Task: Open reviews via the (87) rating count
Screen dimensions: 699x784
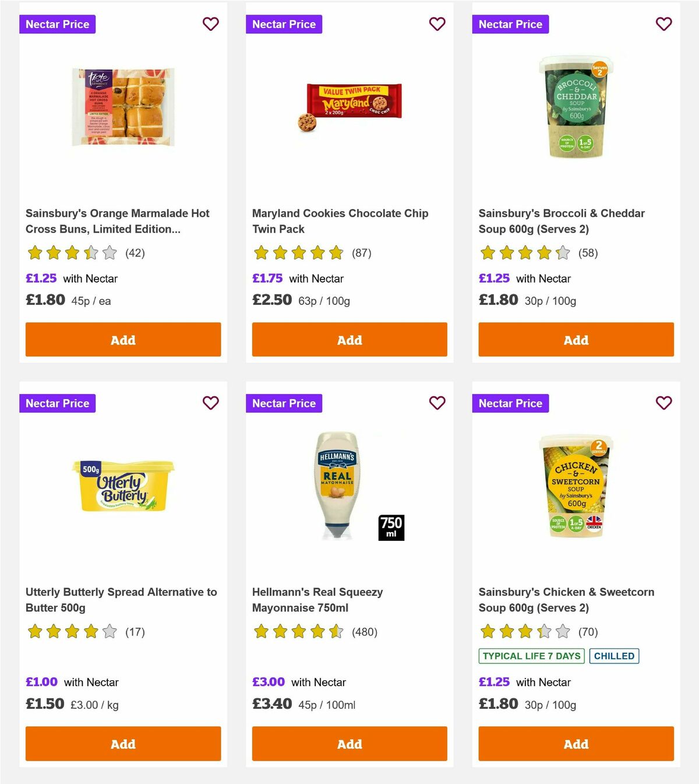Action: point(362,254)
